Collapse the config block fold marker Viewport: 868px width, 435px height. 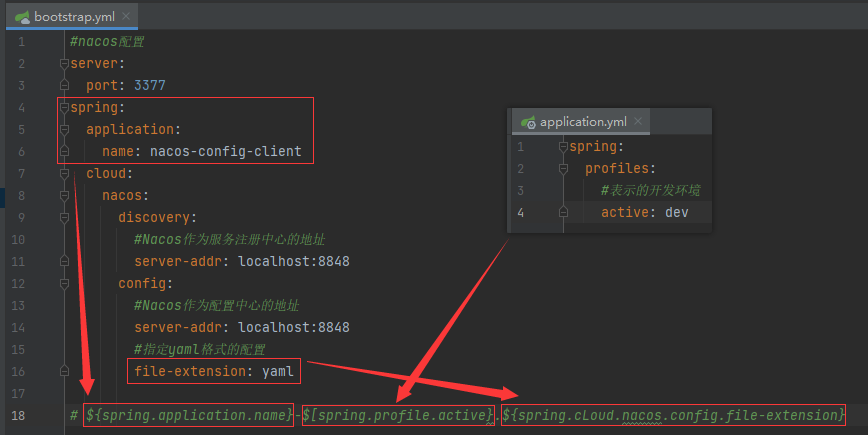[x=64, y=283]
